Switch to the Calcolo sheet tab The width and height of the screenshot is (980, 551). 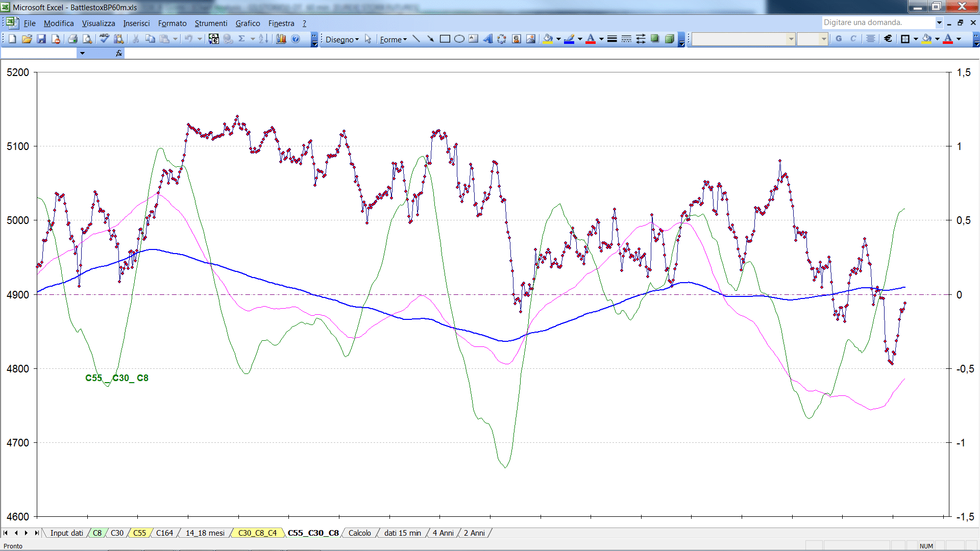(359, 533)
